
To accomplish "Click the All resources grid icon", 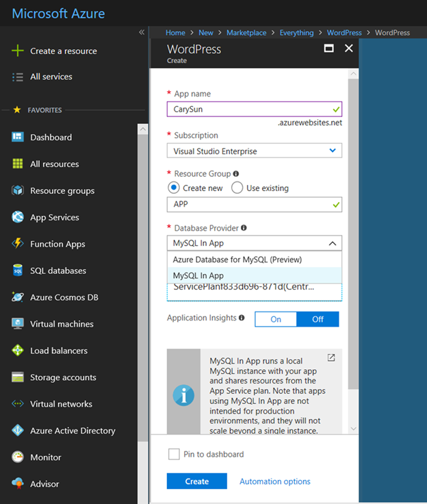I will click(x=18, y=164).
